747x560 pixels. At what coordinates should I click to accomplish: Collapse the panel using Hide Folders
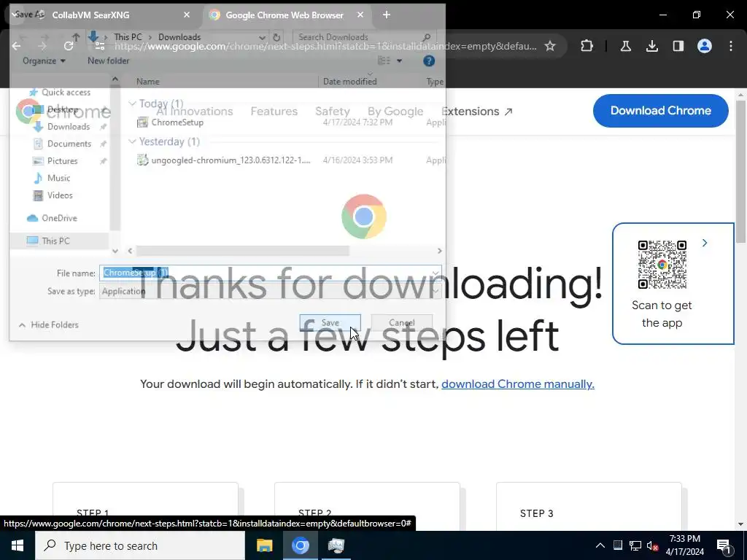(x=49, y=324)
